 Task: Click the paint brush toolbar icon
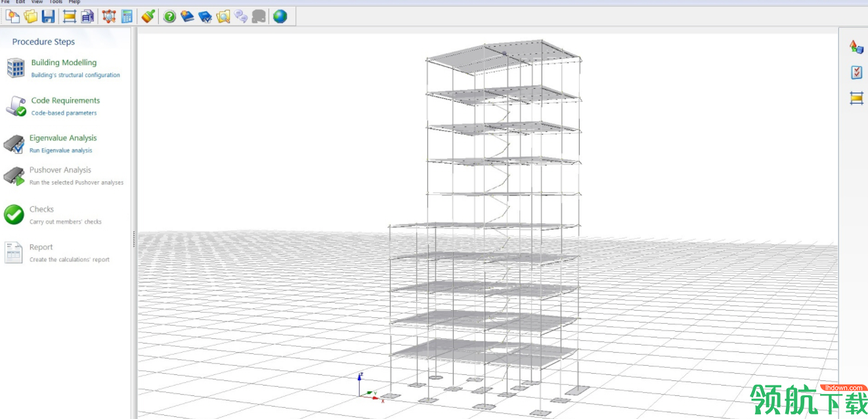pyautogui.click(x=148, y=16)
